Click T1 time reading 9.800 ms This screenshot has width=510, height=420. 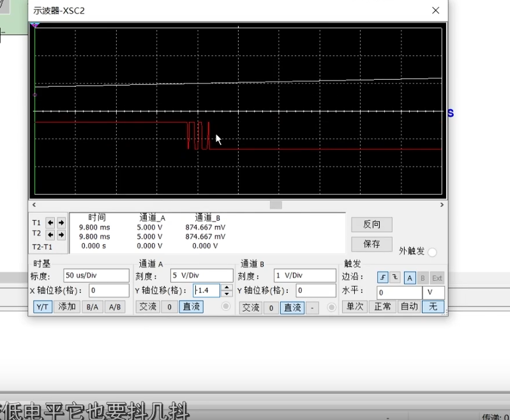pyautogui.click(x=94, y=227)
